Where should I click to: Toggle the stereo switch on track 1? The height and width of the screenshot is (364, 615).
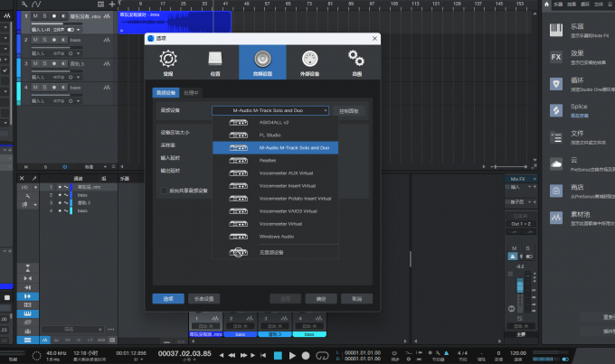pyautogui.click(x=71, y=30)
